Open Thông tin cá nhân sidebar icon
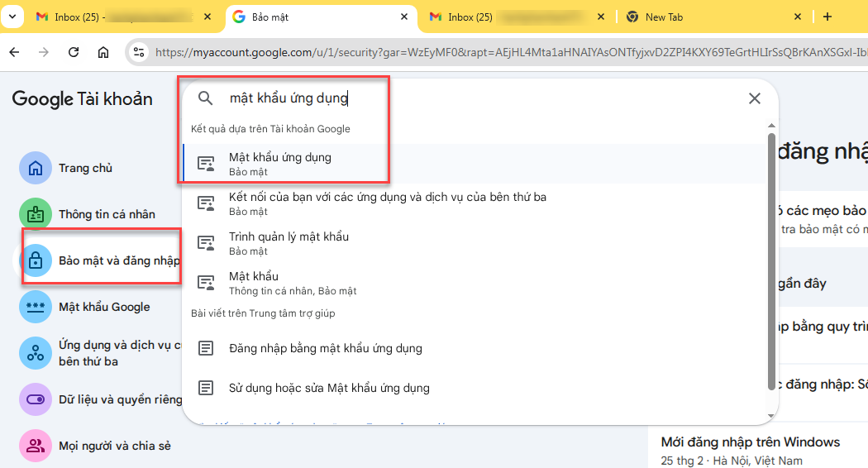The width and height of the screenshot is (868, 468). point(36,214)
